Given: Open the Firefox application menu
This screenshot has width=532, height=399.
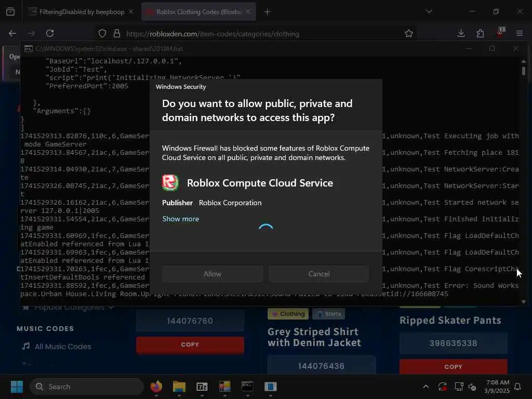Looking at the screenshot, I should point(520,33).
